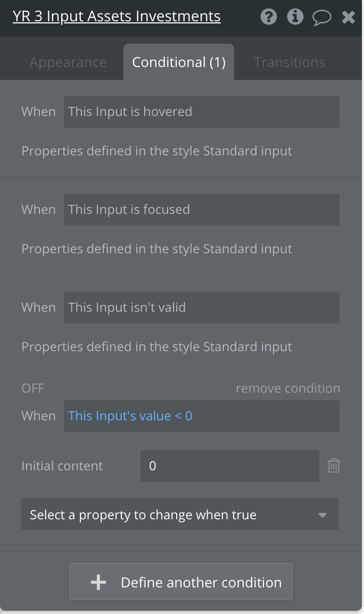
Task: Delete the Initial content property with the trash icon
Action: [334, 466]
